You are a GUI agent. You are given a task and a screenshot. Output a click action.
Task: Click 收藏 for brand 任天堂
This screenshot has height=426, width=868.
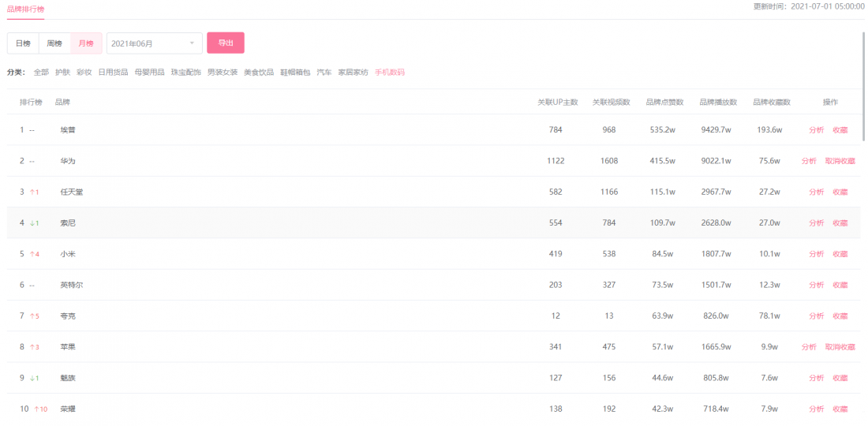point(840,192)
